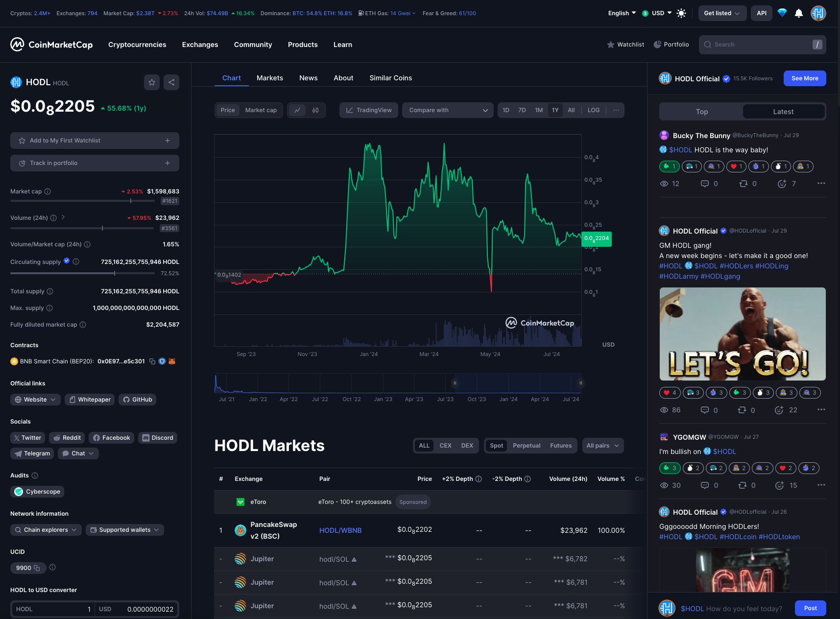
Task: Switch to Markets tab
Action: [x=270, y=78]
